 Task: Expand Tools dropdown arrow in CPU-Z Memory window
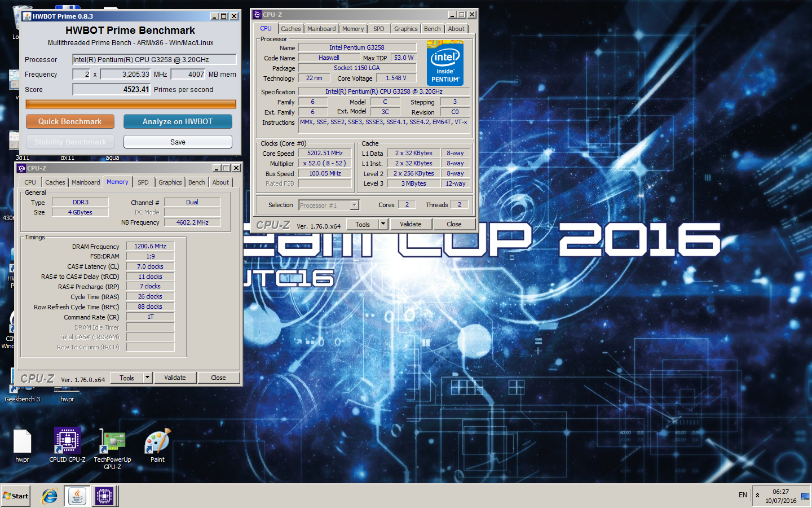point(147,378)
